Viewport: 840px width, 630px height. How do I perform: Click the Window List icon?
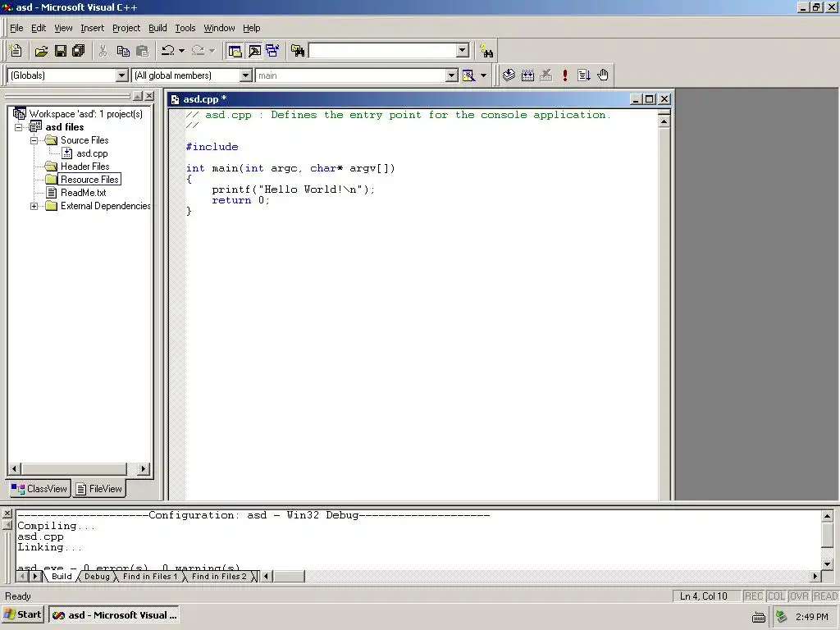pos(272,51)
